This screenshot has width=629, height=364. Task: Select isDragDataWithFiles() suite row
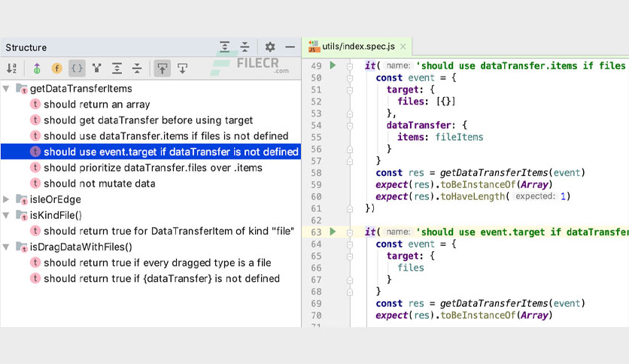click(x=150, y=247)
